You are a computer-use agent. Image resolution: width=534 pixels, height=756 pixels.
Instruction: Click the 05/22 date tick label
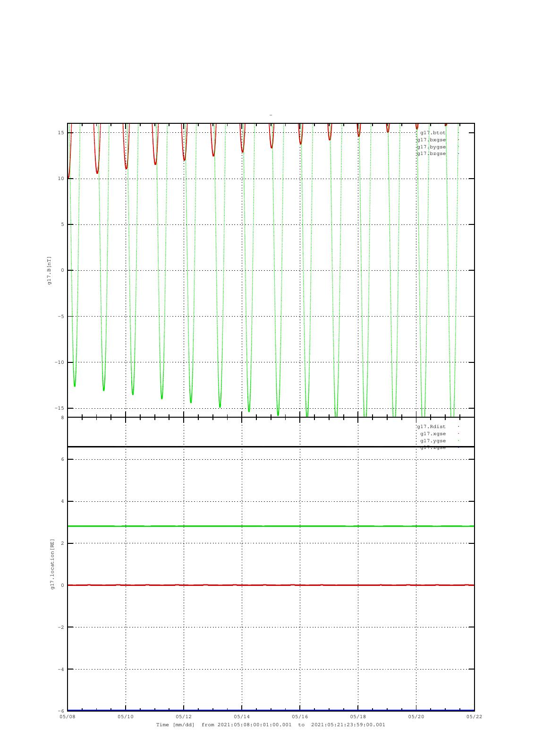tap(474, 717)
